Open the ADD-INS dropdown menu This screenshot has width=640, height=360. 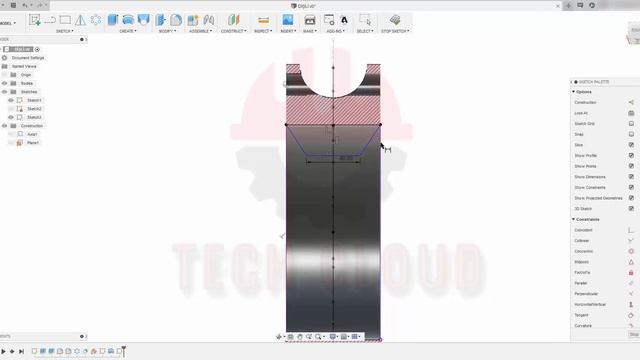pyautogui.click(x=336, y=31)
